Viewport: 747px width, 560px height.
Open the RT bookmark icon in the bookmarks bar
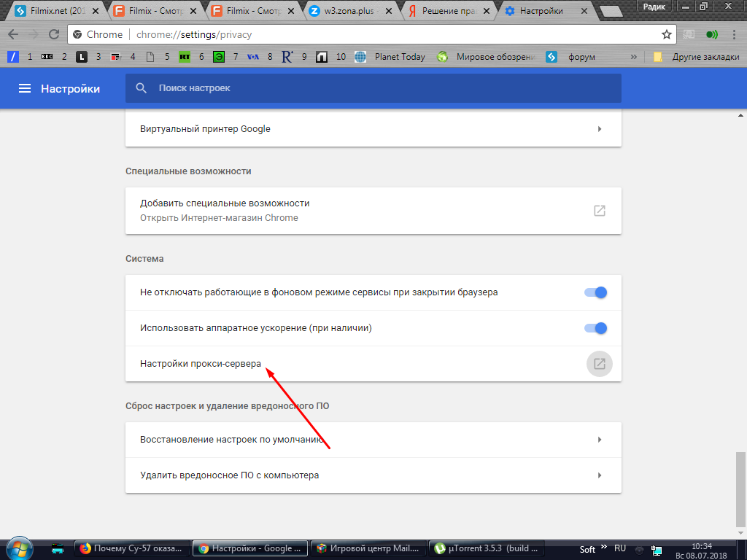(x=185, y=57)
